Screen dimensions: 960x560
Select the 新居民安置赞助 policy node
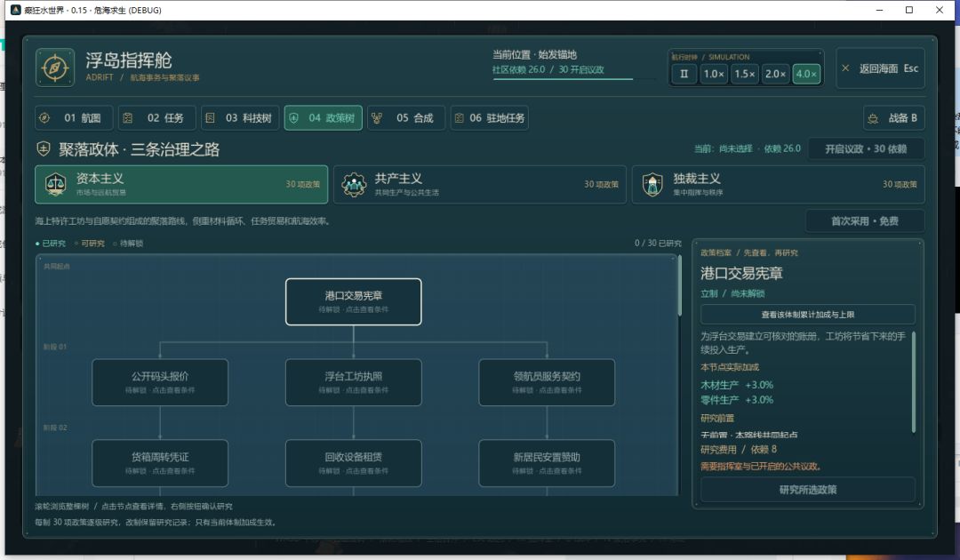point(547,463)
